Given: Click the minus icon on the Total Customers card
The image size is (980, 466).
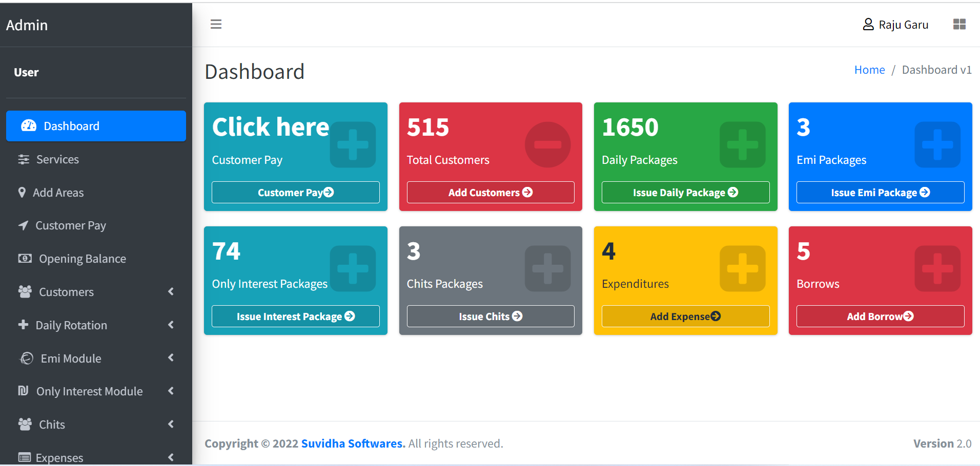Looking at the screenshot, I should tap(547, 145).
